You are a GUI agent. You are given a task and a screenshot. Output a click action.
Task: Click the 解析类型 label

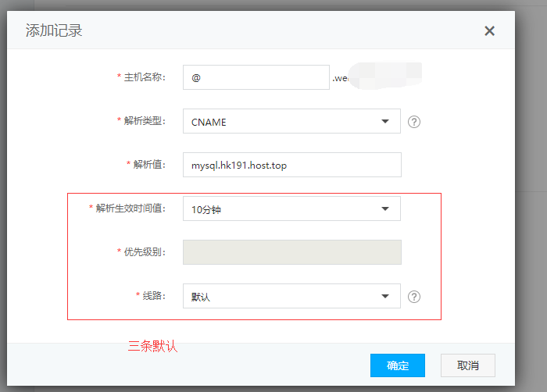[144, 121]
